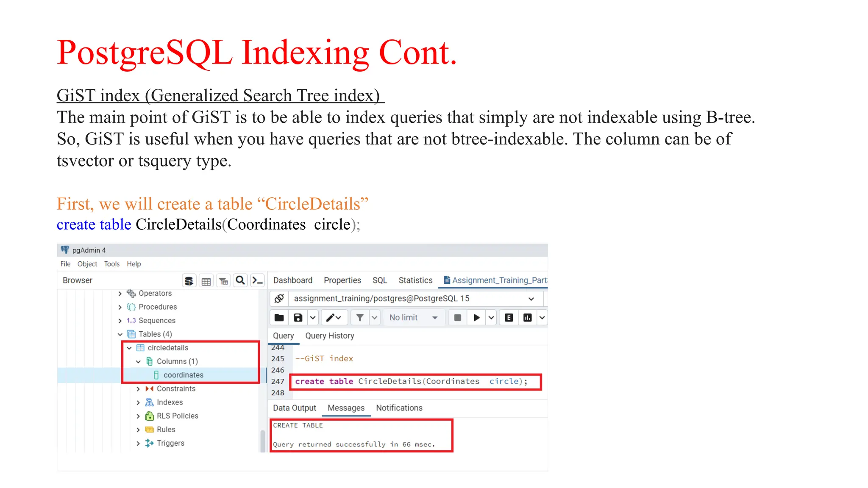Click the Open File folder icon
Image resolution: width=868 pixels, height=488 pixels.
pyautogui.click(x=279, y=318)
